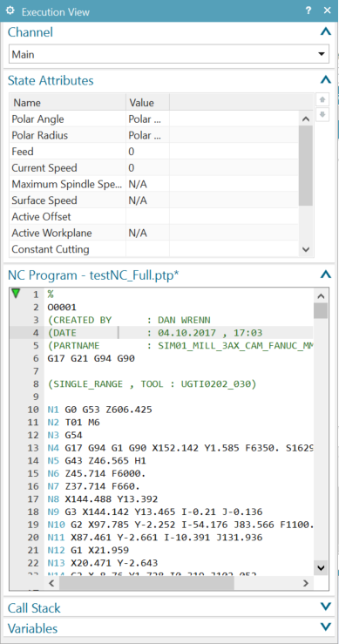This screenshot has height=644, width=339.
Task: Click line N2 T01 M6
Action: 73,422
